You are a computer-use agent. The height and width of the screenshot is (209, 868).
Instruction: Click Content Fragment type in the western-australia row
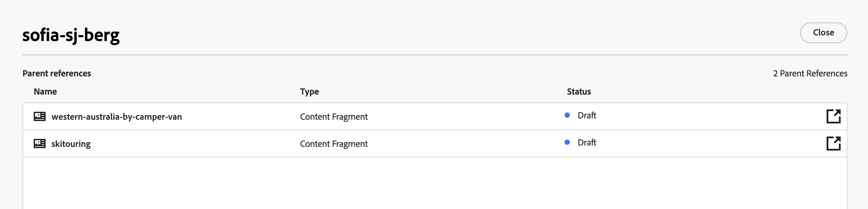(334, 117)
